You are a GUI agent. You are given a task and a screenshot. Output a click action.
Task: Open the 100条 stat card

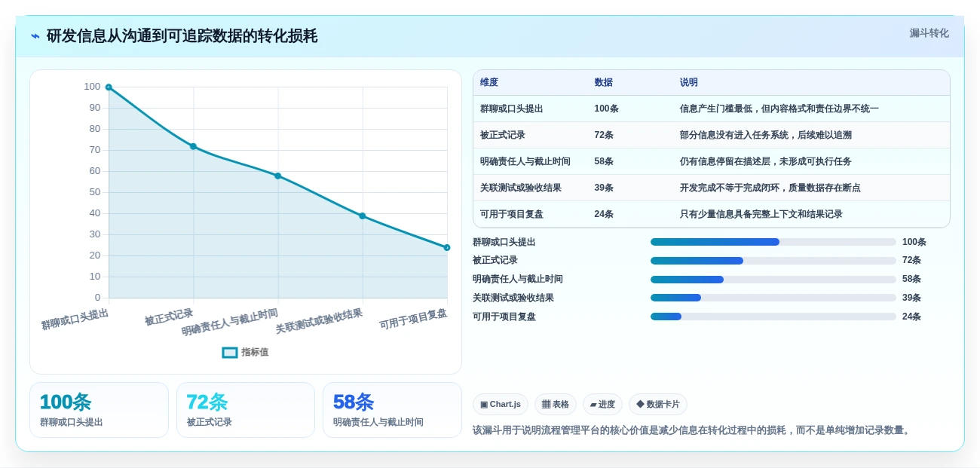click(x=99, y=410)
